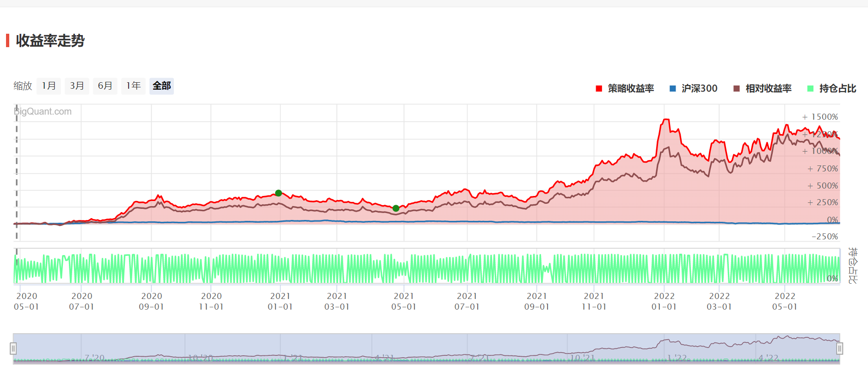Image resolution: width=868 pixels, height=384 pixels.
Task: Click the 2021 09-01 x-axis label
Action: (x=536, y=301)
